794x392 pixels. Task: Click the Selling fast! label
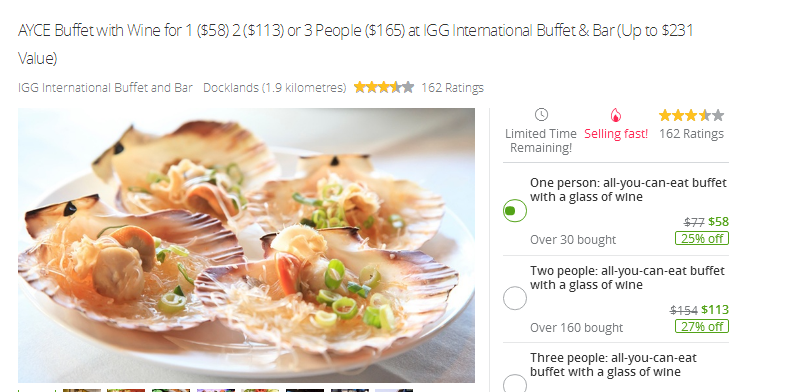(616, 134)
